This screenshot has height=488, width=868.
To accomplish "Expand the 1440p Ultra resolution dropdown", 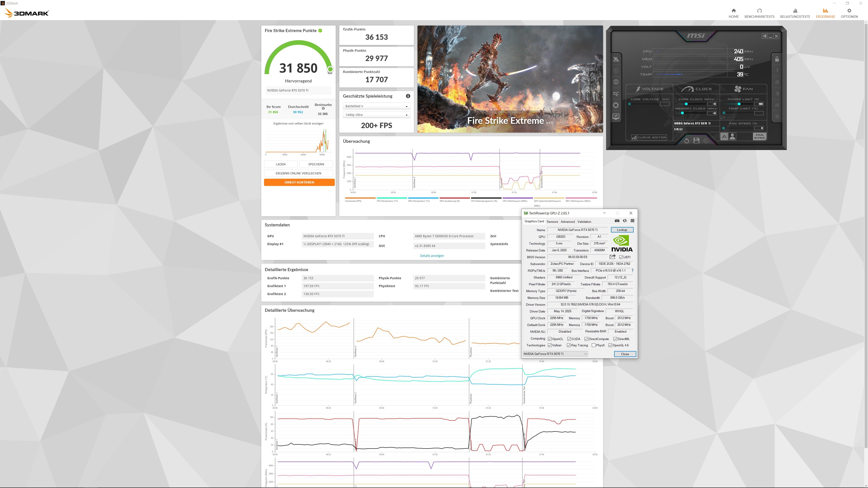I will pyautogui.click(x=376, y=115).
